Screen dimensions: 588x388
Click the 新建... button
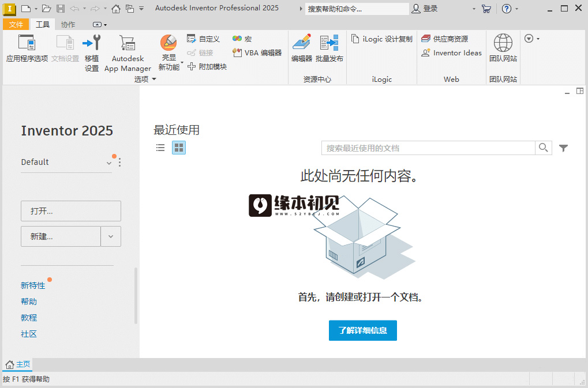(x=61, y=236)
